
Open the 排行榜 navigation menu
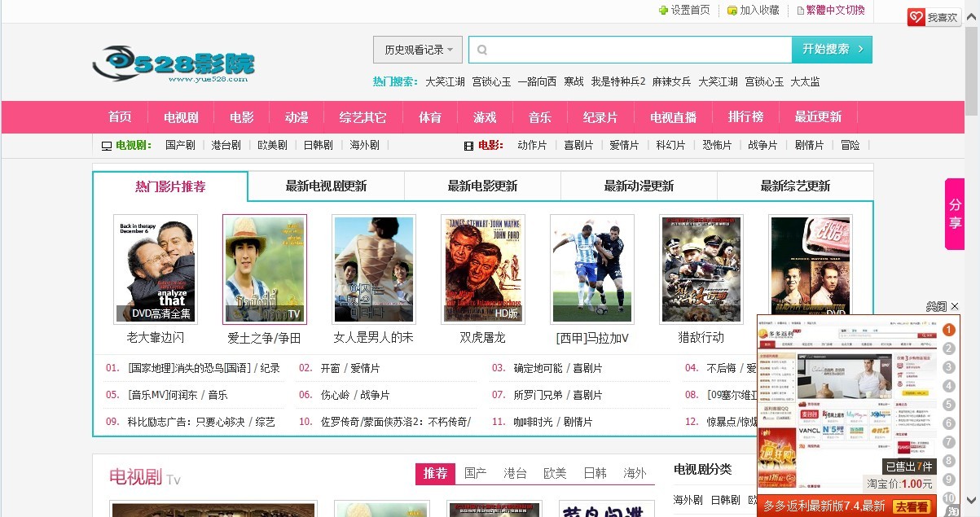pyautogui.click(x=748, y=116)
